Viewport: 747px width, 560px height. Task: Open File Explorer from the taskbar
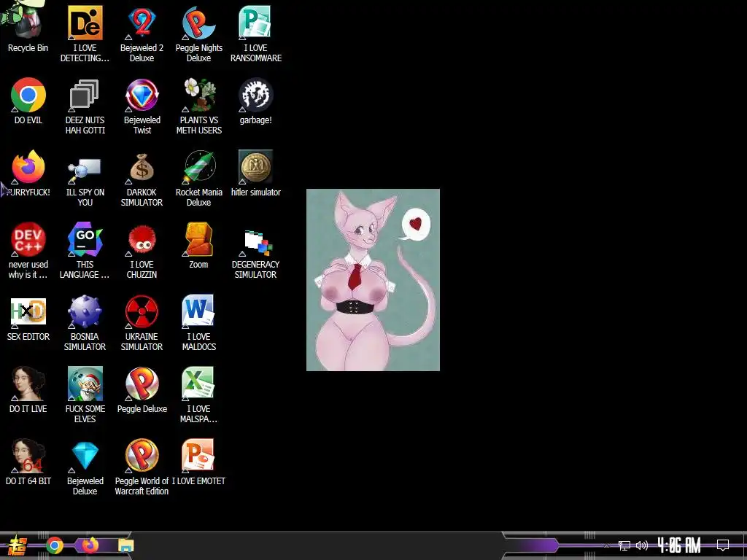click(x=125, y=545)
